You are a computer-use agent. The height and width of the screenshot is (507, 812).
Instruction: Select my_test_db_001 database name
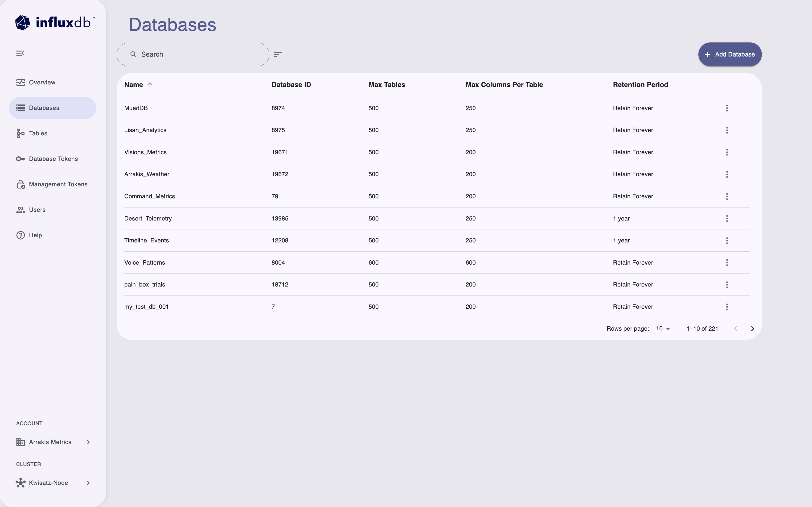click(x=146, y=307)
